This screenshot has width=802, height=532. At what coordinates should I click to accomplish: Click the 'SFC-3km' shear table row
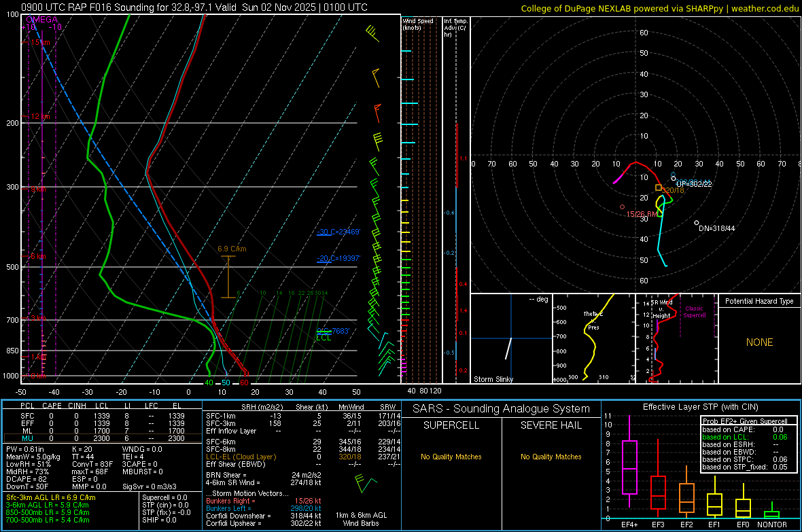click(303, 423)
